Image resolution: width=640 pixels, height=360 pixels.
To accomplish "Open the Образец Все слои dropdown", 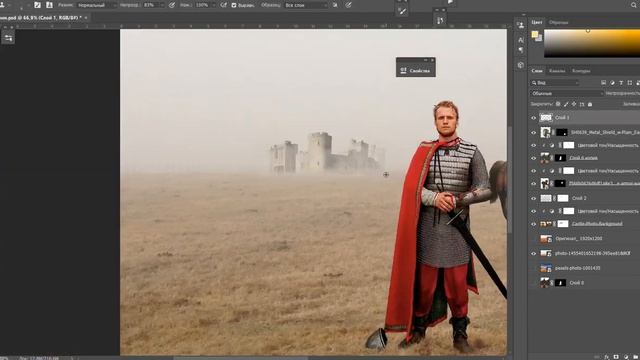I will (306, 5).
